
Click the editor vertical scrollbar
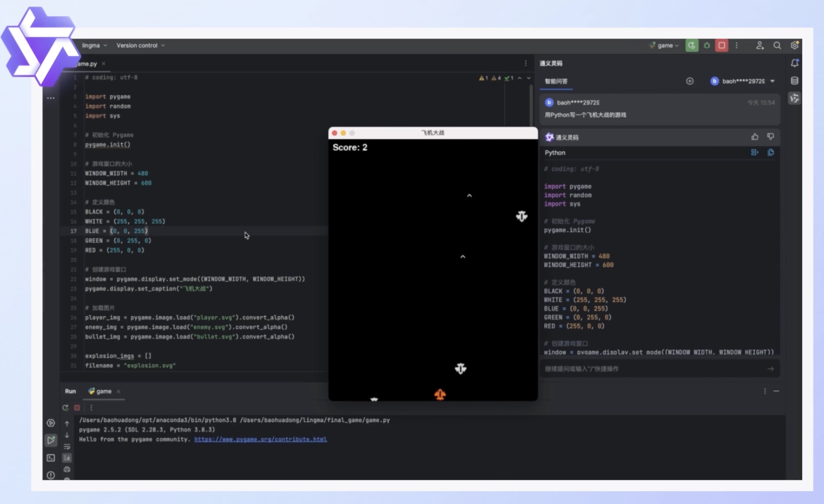[x=531, y=106]
